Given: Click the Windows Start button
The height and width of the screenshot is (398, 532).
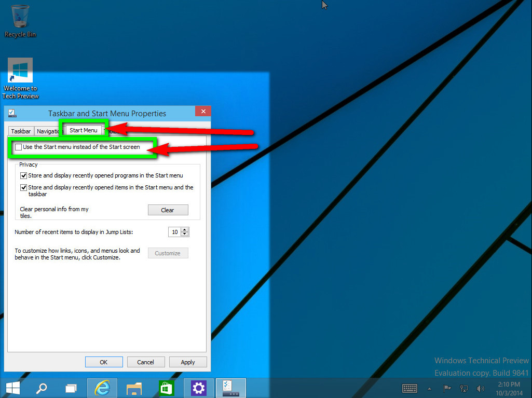Looking at the screenshot, I should 13,388.
